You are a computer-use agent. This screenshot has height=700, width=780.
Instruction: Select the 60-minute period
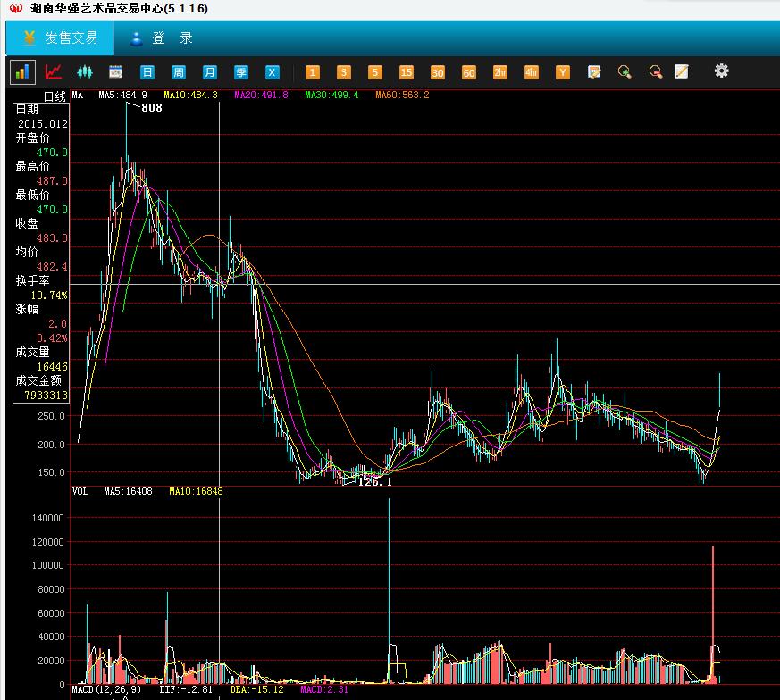pos(469,72)
